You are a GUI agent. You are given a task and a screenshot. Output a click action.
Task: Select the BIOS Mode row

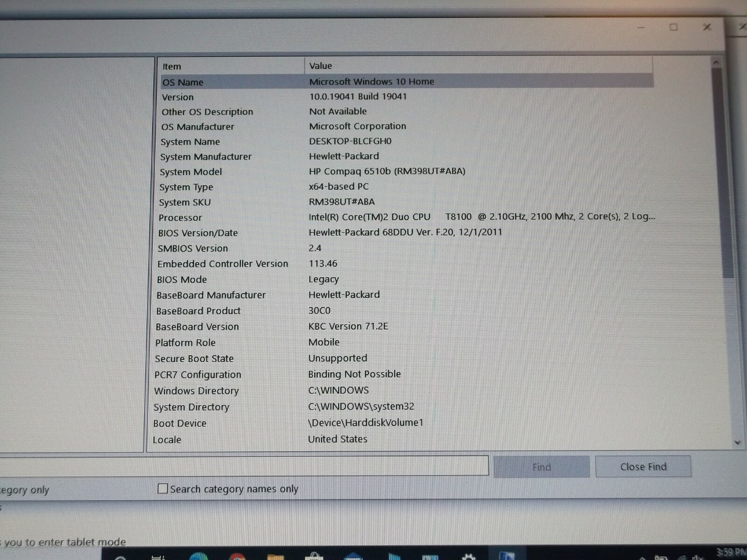[407, 279]
